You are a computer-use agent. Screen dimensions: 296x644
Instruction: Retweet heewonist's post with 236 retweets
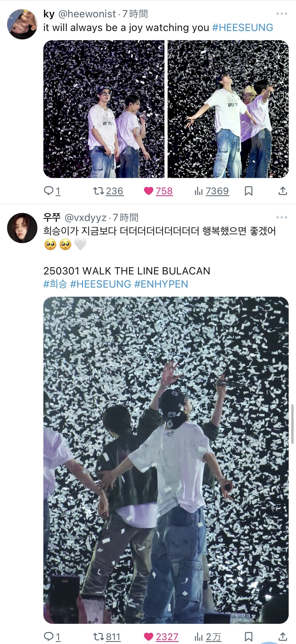coord(108,191)
